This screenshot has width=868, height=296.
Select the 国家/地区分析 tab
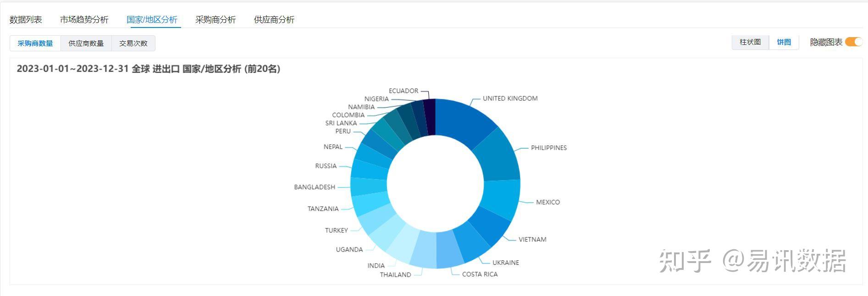pos(152,20)
